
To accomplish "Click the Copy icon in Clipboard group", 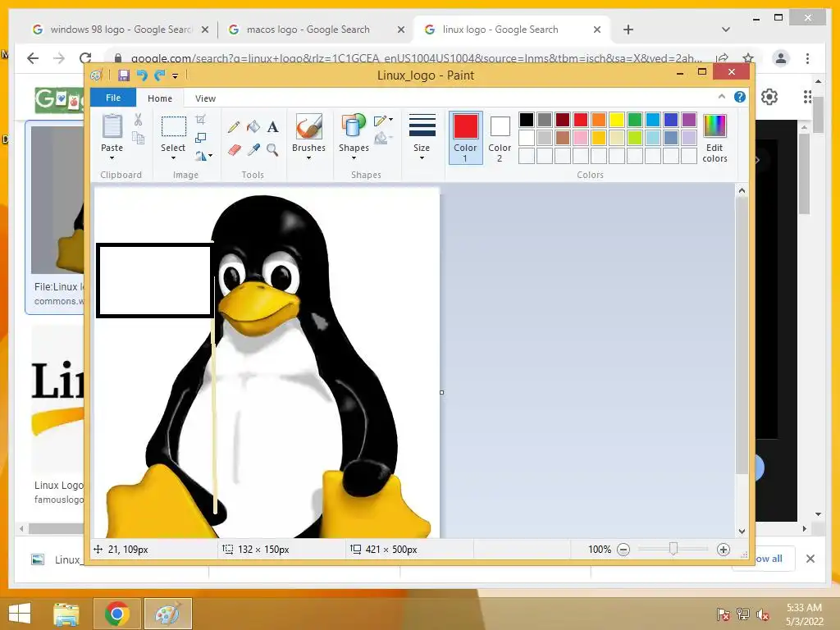I will (138, 139).
